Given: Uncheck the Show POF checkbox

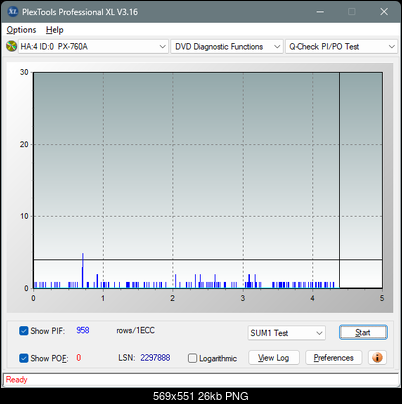Looking at the screenshot, I should pos(24,358).
